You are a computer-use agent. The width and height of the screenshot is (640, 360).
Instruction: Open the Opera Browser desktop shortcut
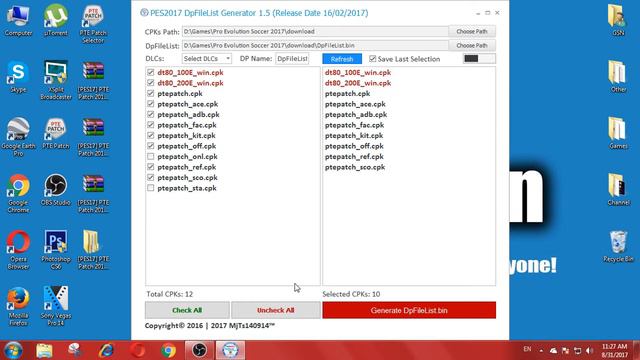click(x=18, y=250)
